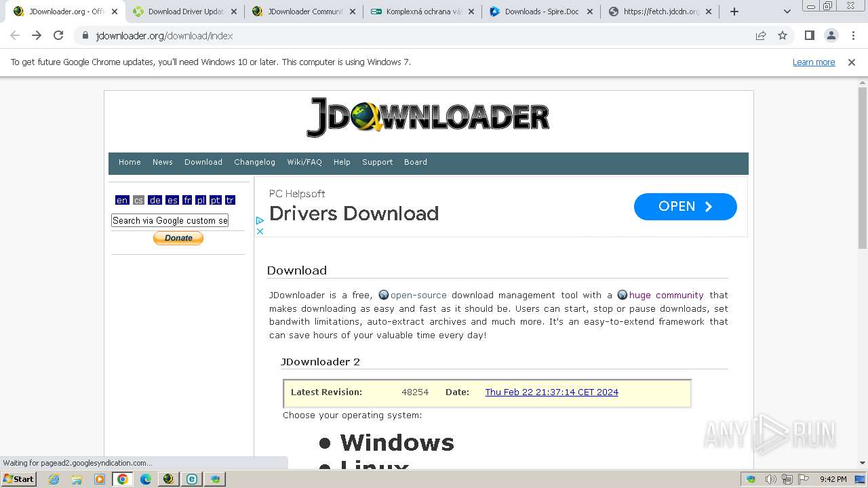Switch to Downloads - Spire.Doc tab

point(541,12)
